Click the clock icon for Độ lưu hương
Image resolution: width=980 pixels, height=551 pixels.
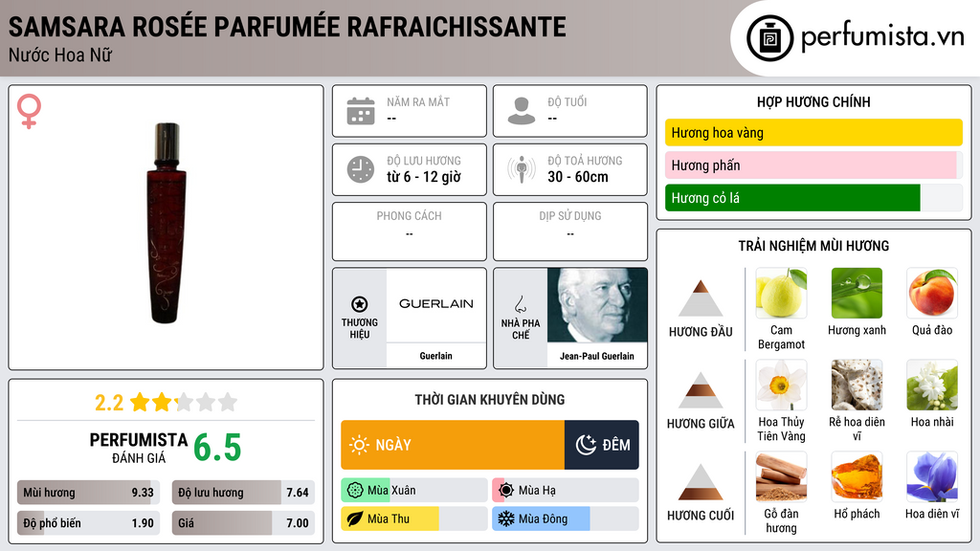[361, 169]
